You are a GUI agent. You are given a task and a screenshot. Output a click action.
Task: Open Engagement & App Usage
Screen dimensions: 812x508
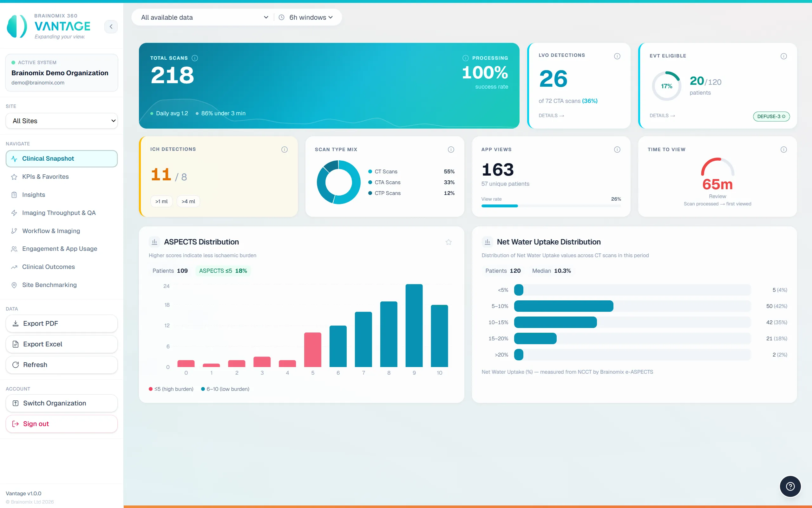tap(62, 249)
